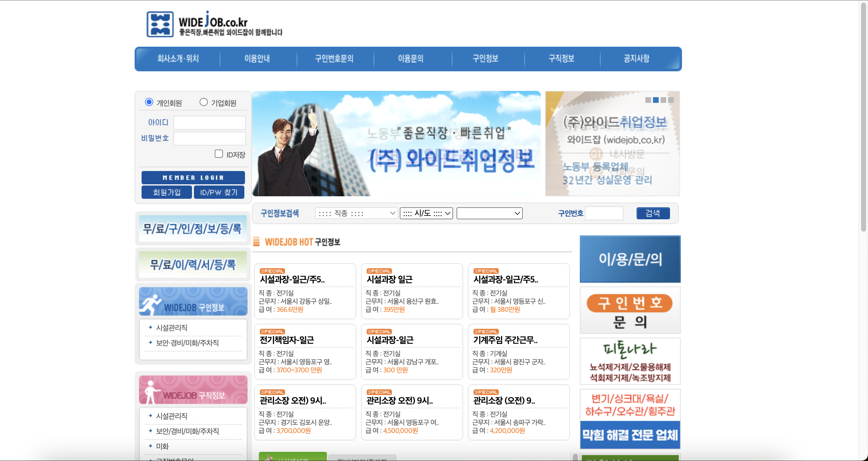Open 기계주임 주간근무 job listing

click(519, 352)
